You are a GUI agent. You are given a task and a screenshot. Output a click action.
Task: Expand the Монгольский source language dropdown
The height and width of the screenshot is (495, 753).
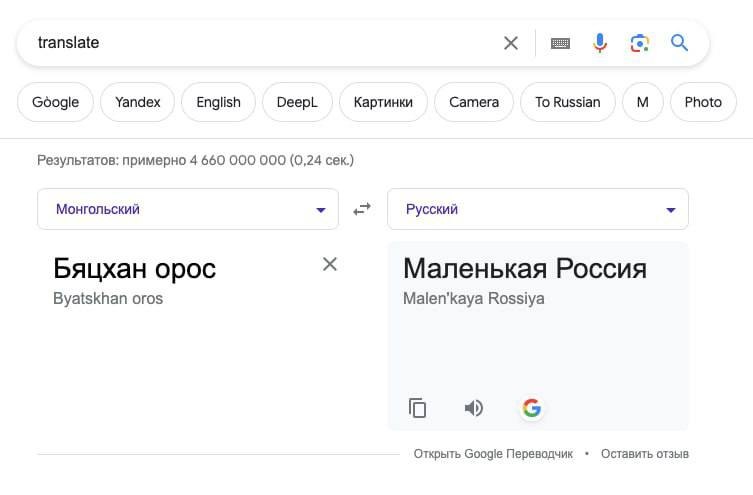[x=188, y=209]
